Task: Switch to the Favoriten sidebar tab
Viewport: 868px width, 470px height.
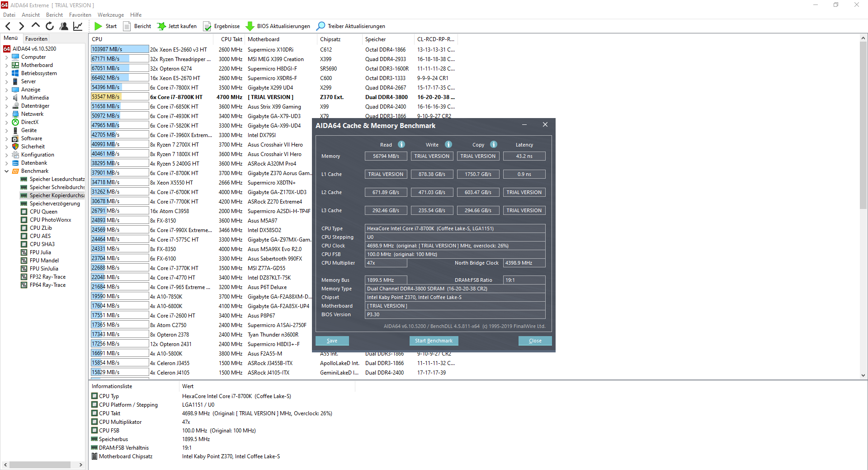Action: 36,39
